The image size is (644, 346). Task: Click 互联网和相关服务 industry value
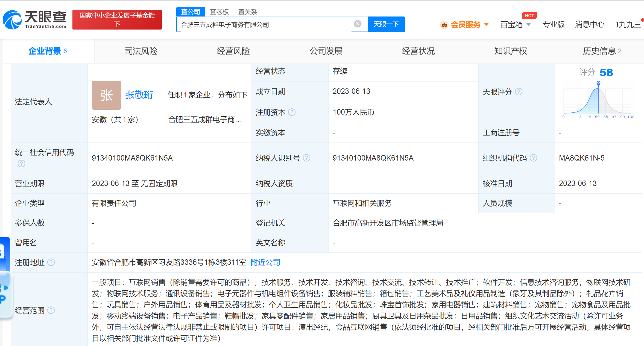click(x=362, y=203)
